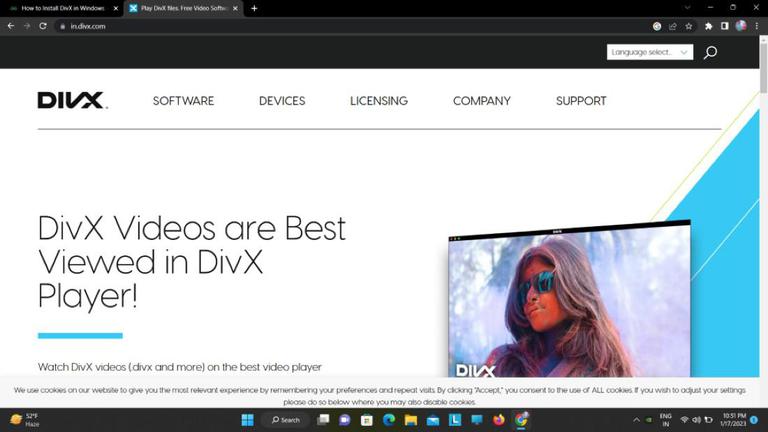Click the DivX Player preview image

[x=569, y=300]
